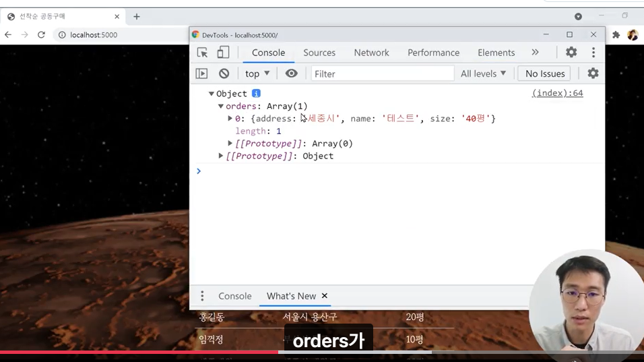This screenshot has width=644, height=362.
Task: Click the Object info badge
Action: [x=256, y=93]
